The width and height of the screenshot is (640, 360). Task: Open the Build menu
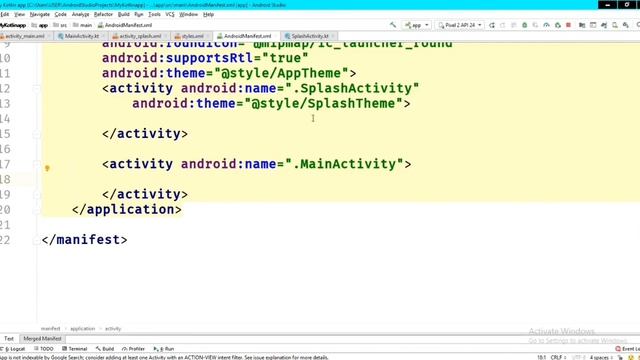click(123, 14)
